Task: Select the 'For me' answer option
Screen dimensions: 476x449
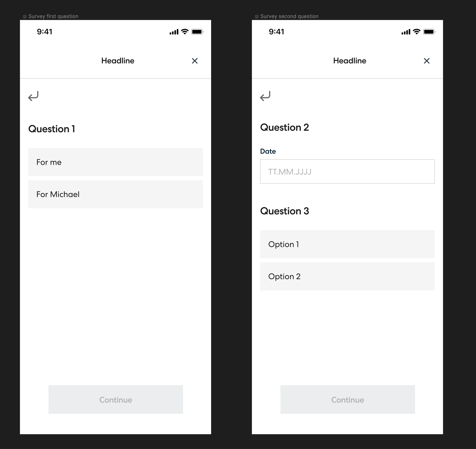Action: tap(116, 162)
